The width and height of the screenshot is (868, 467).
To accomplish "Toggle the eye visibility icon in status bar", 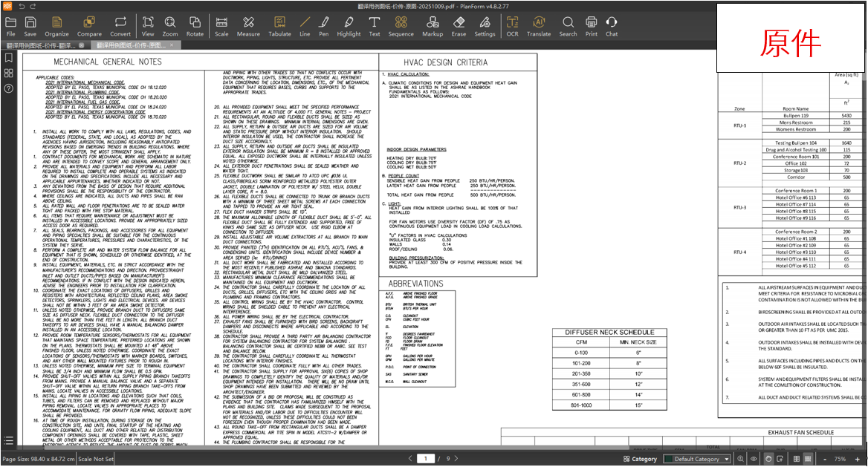I will (x=754, y=459).
